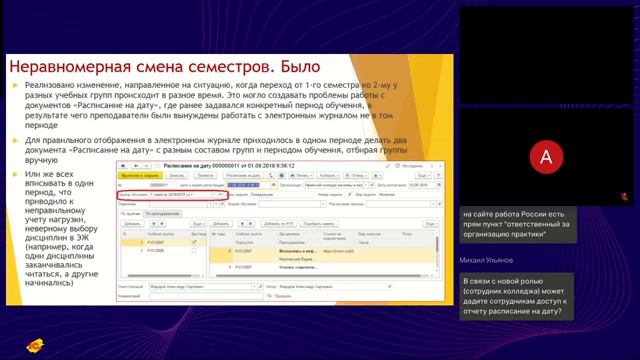Image resolution: width=640 pixels, height=360 pixels.
Task: Click chat message about отчету расписание на дату
Action: tap(517, 296)
